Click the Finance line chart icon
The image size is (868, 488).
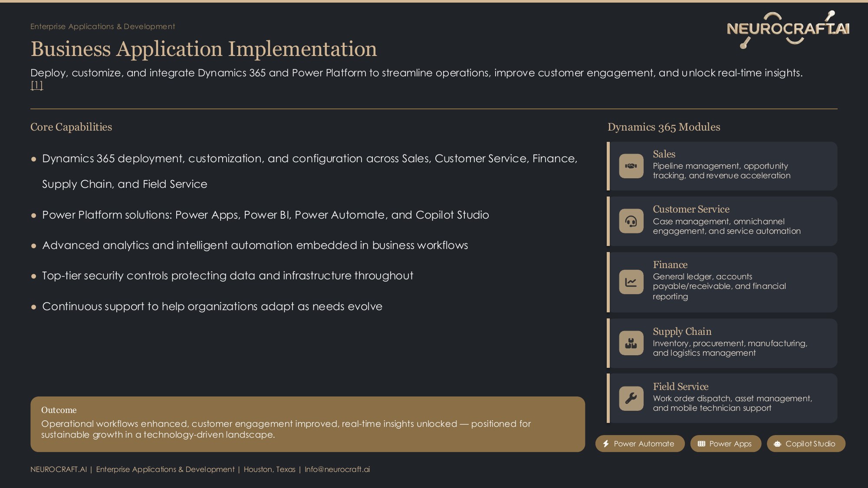631,282
